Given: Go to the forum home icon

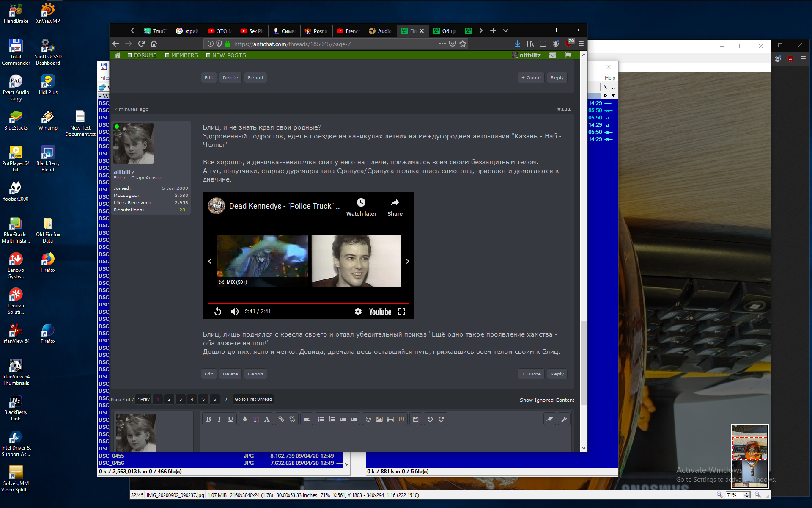Looking at the screenshot, I should [x=118, y=55].
